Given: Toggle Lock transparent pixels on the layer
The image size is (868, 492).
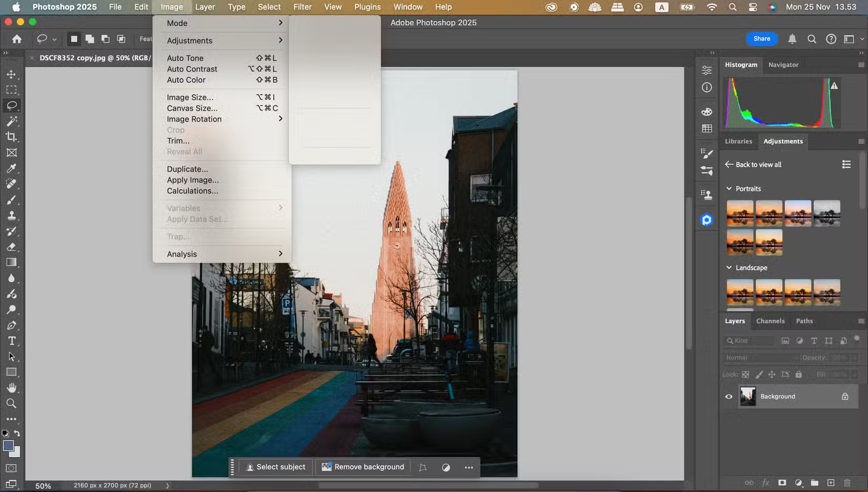Looking at the screenshot, I should [x=746, y=374].
